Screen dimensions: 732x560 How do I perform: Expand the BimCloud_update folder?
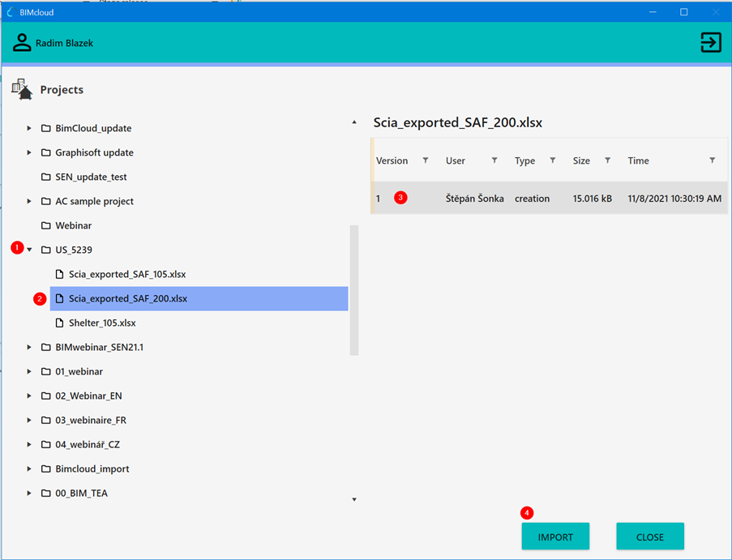point(29,128)
